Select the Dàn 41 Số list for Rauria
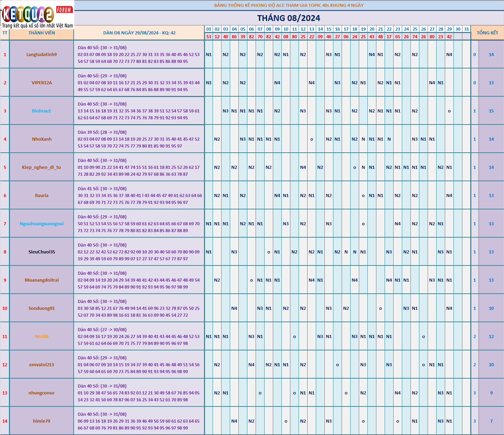The width and height of the screenshot is (504, 435). click(139, 195)
